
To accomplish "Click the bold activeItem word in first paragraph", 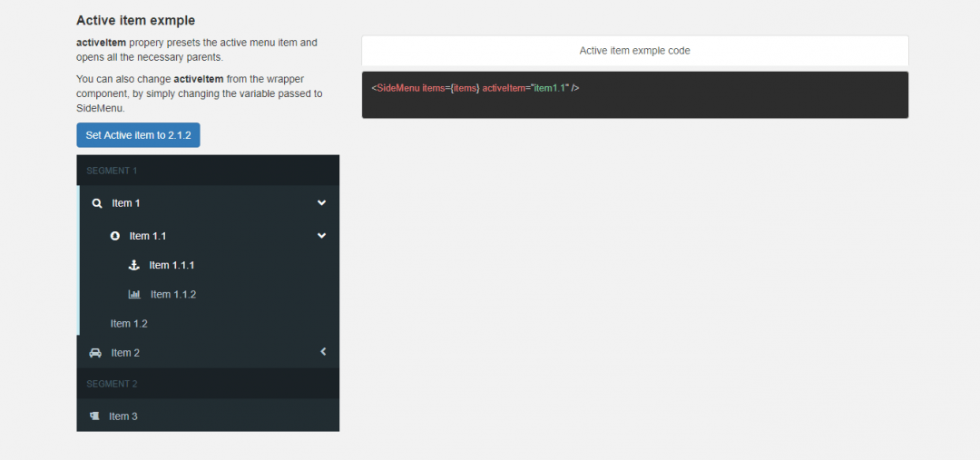I will click(x=102, y=44).
